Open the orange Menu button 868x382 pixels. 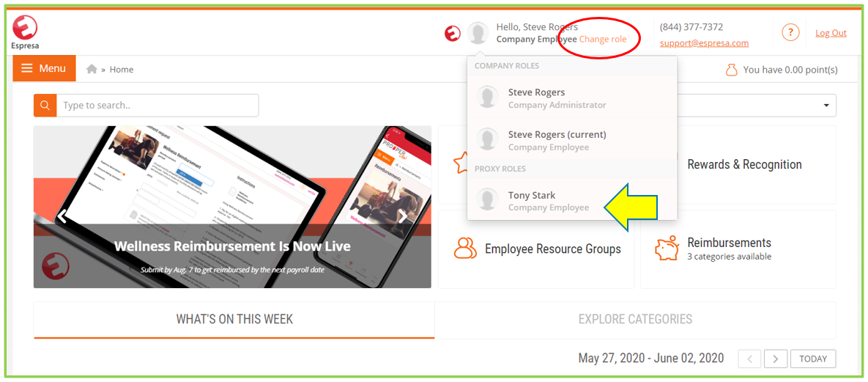(44, 69)
